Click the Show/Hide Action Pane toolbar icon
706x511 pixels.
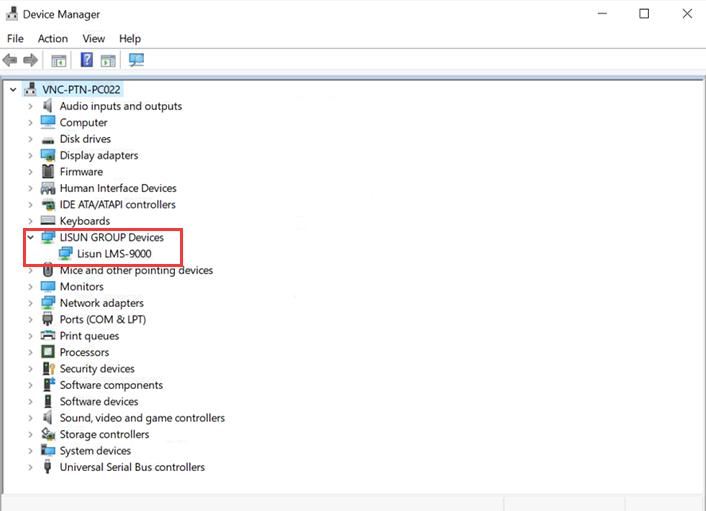[x=108, y=60]
